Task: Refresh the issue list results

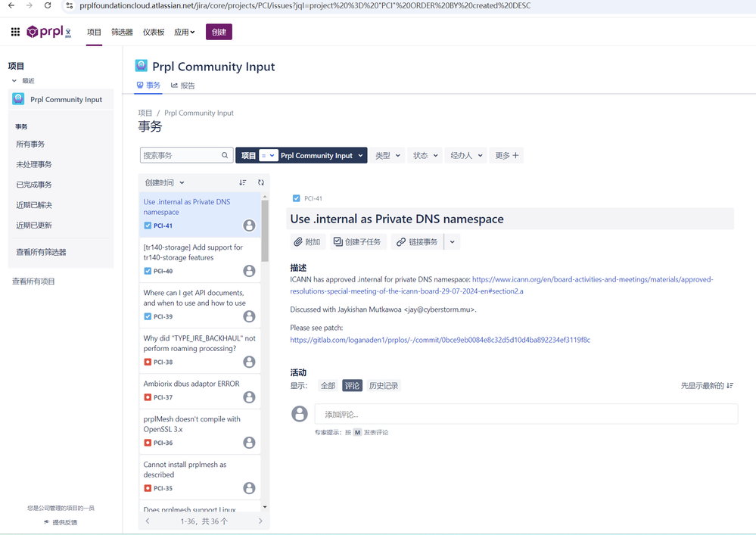Action: click(x=261, y=182)
